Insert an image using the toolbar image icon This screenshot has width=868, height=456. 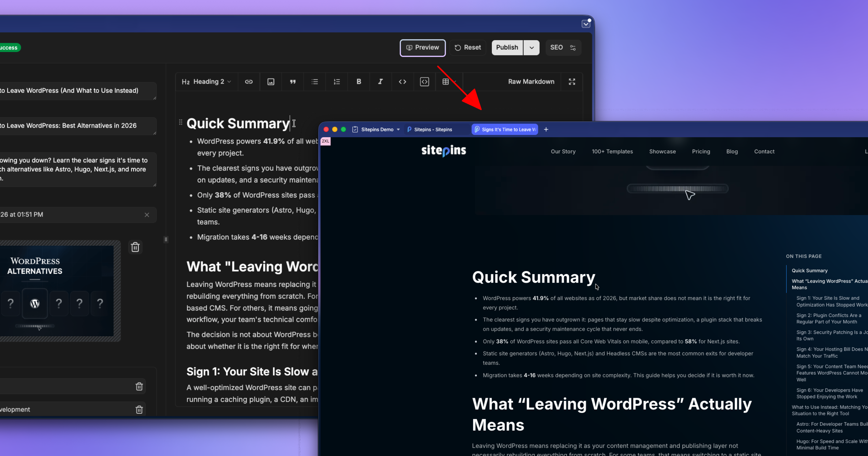click(271, 82)
